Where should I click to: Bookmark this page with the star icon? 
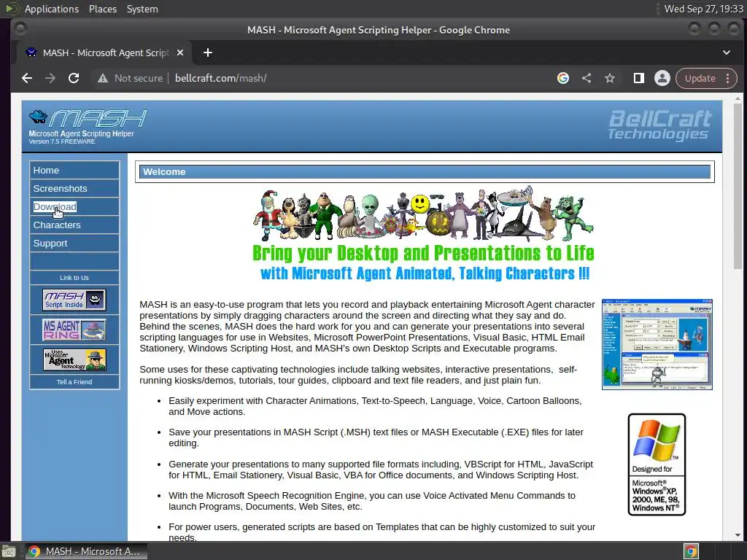pyautogui.click(x=610, y=78)
